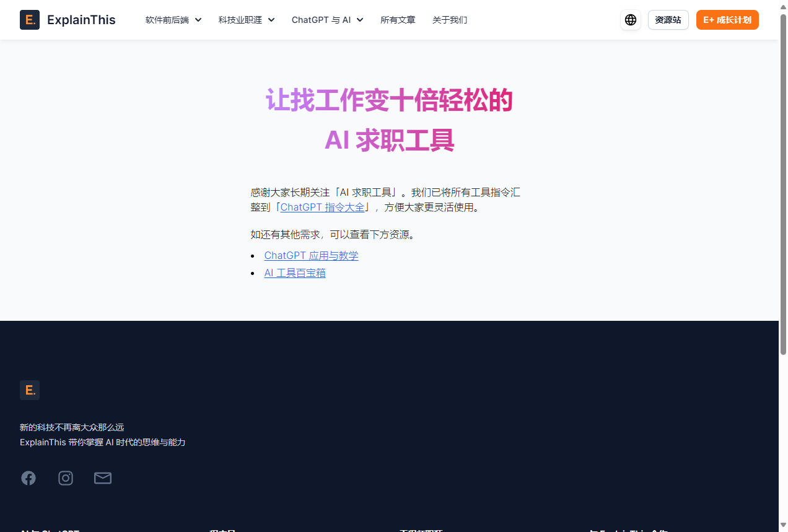Expand the 科技业职涯 dropdown menu
The image size is (788, 532).
[246, 20]
